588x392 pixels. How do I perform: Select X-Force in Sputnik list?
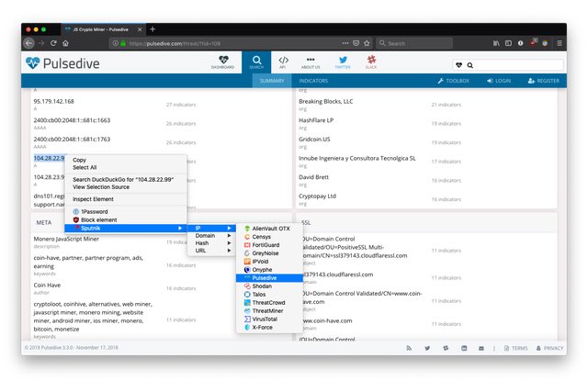[269, 327]
